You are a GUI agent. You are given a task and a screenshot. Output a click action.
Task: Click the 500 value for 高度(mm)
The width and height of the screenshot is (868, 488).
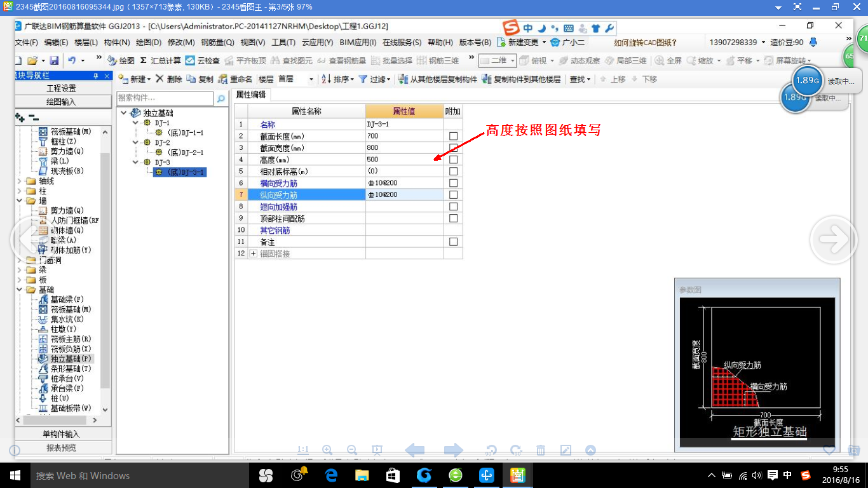tap(404, 159)
